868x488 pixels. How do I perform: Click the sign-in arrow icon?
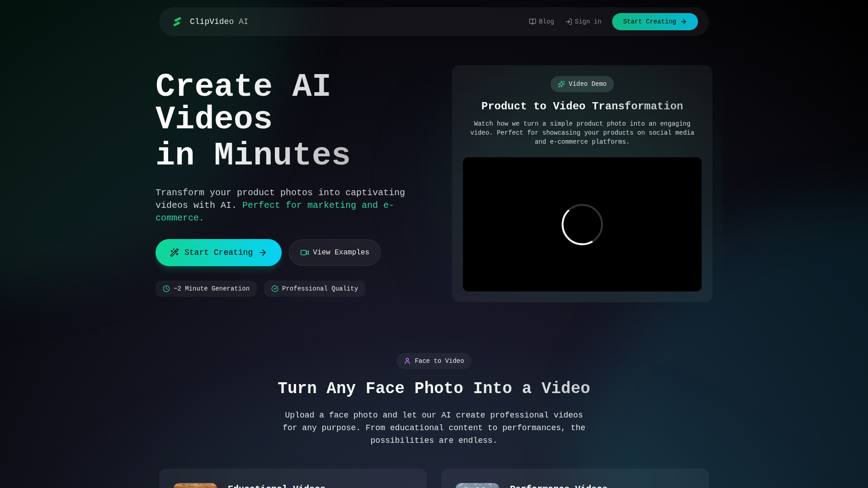[569, 22]
